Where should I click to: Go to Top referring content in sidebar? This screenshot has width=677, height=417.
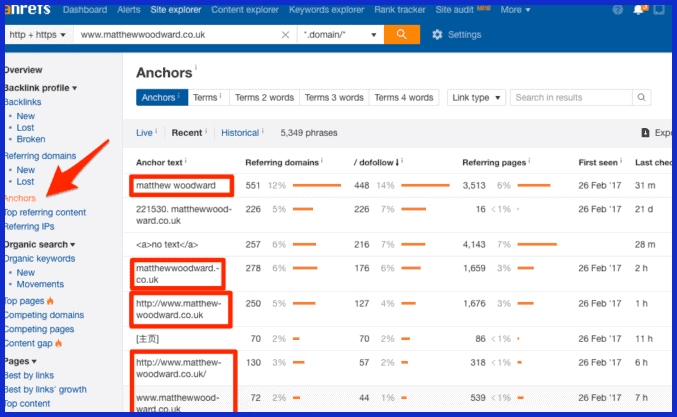pyautogui.click(x=45, y=213)
